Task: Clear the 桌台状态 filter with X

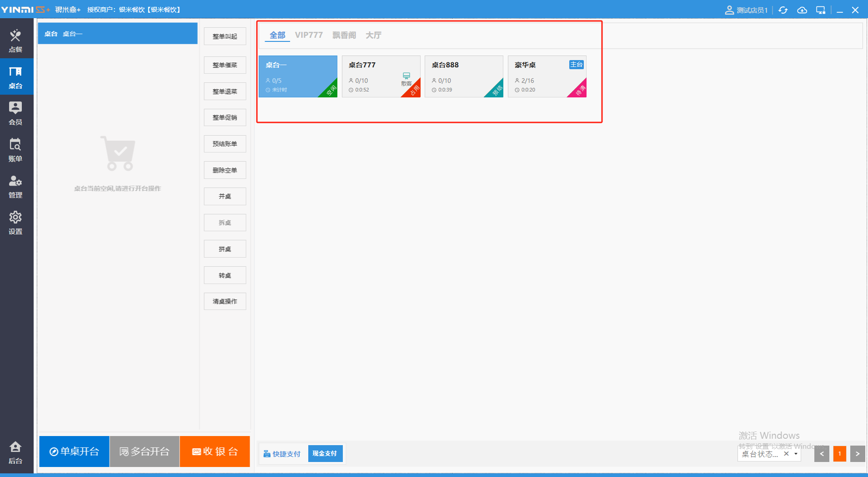Action: point(786,454)
